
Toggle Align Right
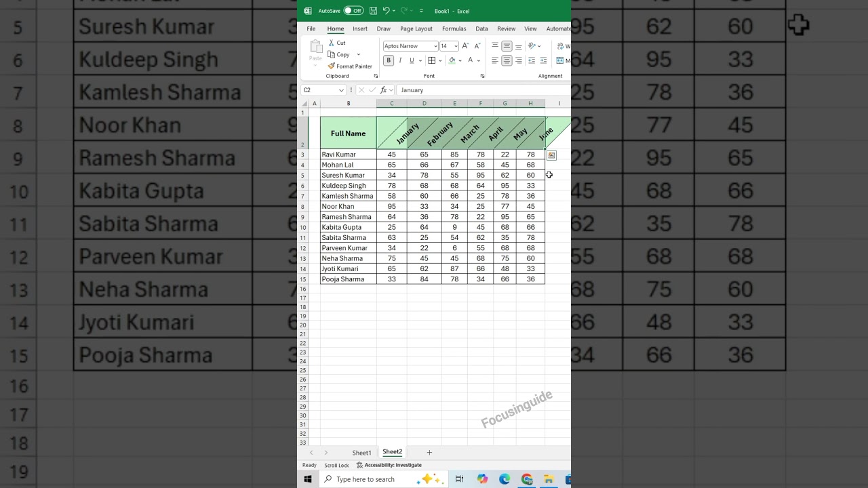[518, 60]
